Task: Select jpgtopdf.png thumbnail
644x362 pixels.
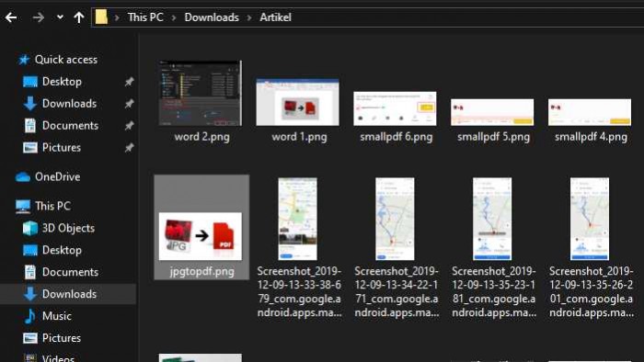Action: 201,236
